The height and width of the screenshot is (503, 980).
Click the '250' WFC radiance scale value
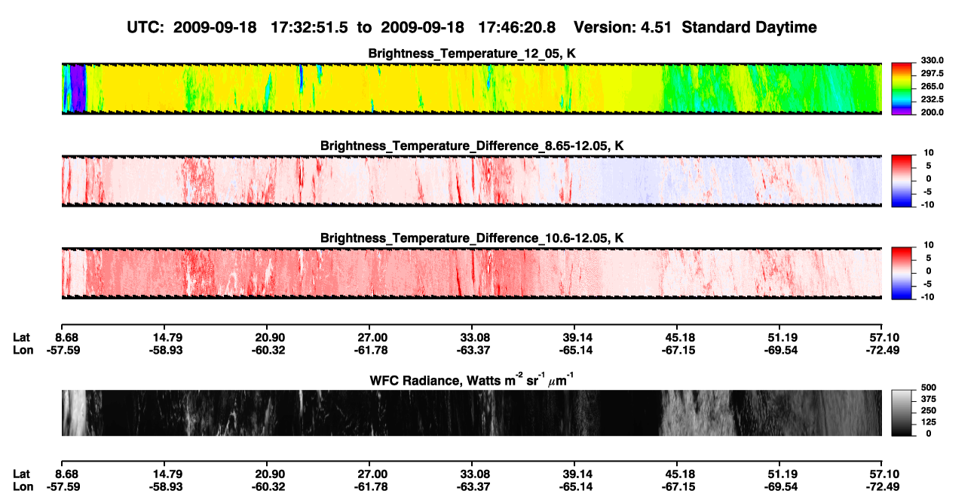pos(929,410)
